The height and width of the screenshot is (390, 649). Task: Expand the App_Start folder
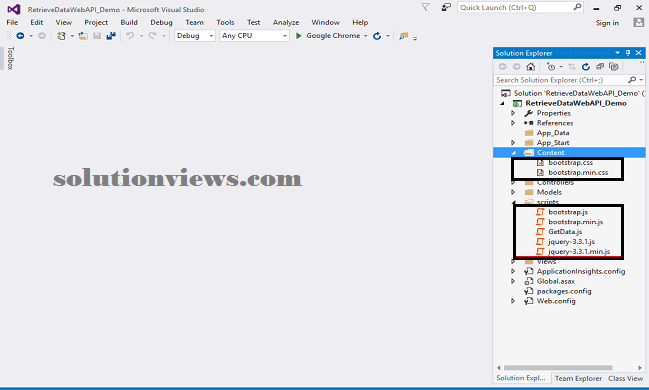tap(513, 142)
